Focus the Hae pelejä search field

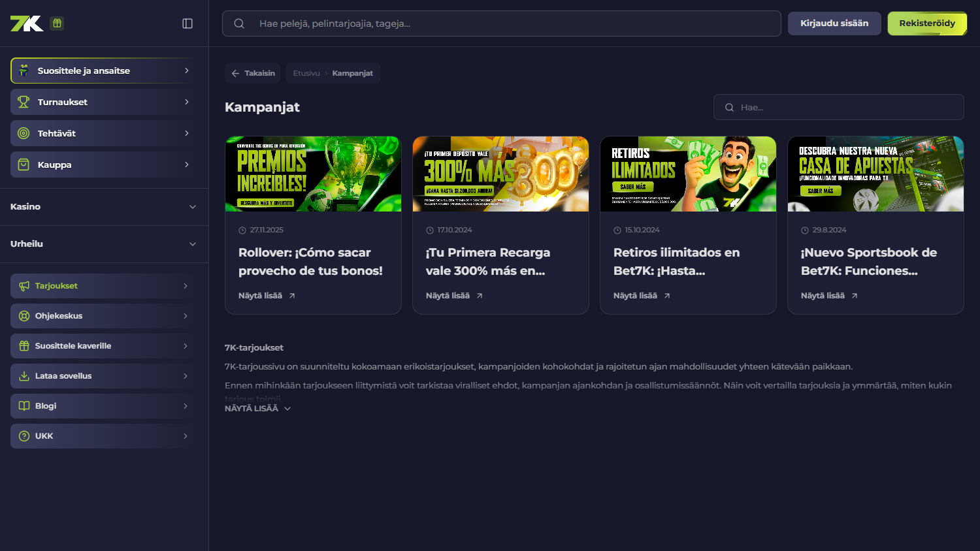click(502, 24)
